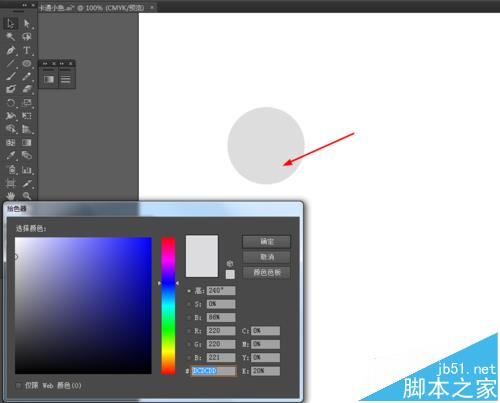Select the B brightness radio button (86%)
500x403 pixels.
(189, 318)
